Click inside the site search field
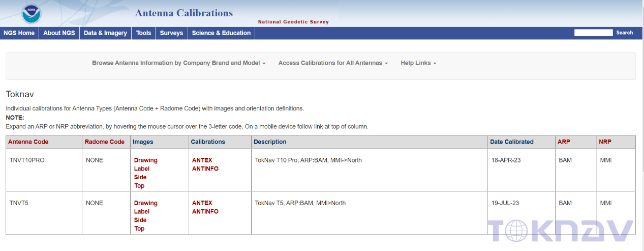The image size is (644, 251). pos(593,33)
